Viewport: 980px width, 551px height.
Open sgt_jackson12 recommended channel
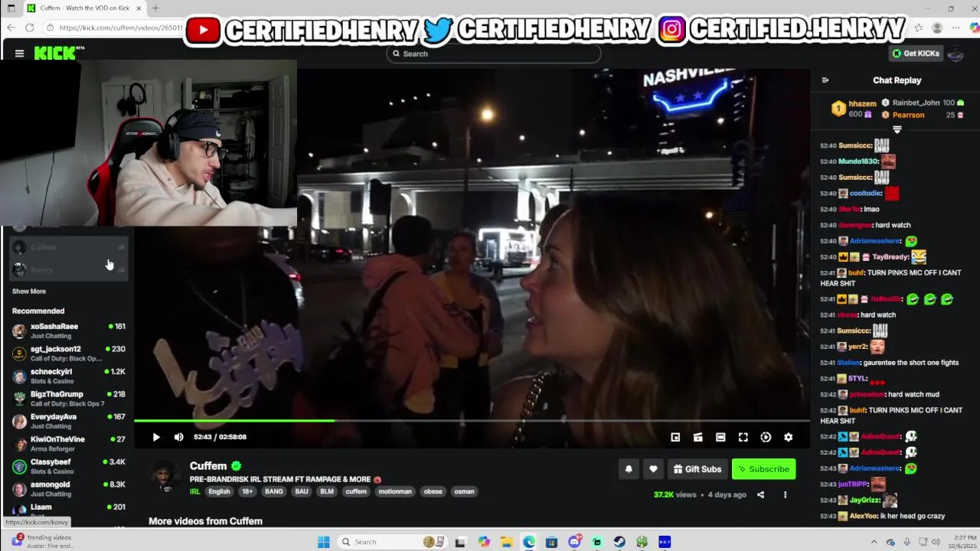point(68,353)
